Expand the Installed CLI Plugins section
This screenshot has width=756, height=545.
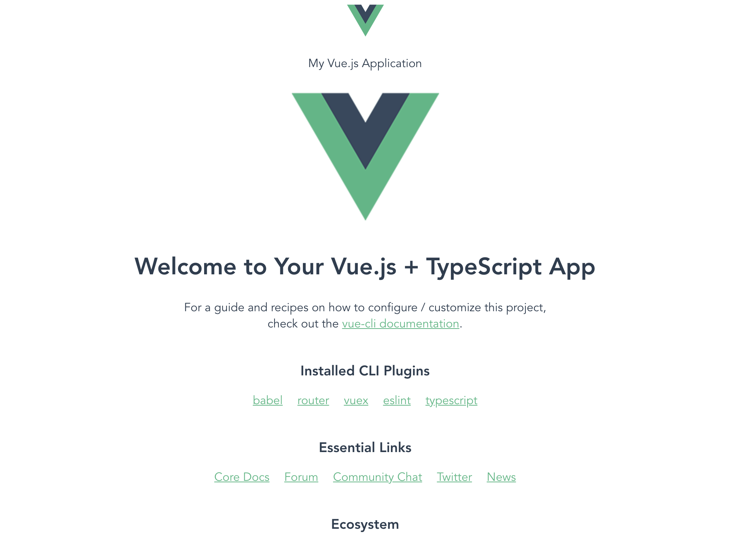pos(364,371)
